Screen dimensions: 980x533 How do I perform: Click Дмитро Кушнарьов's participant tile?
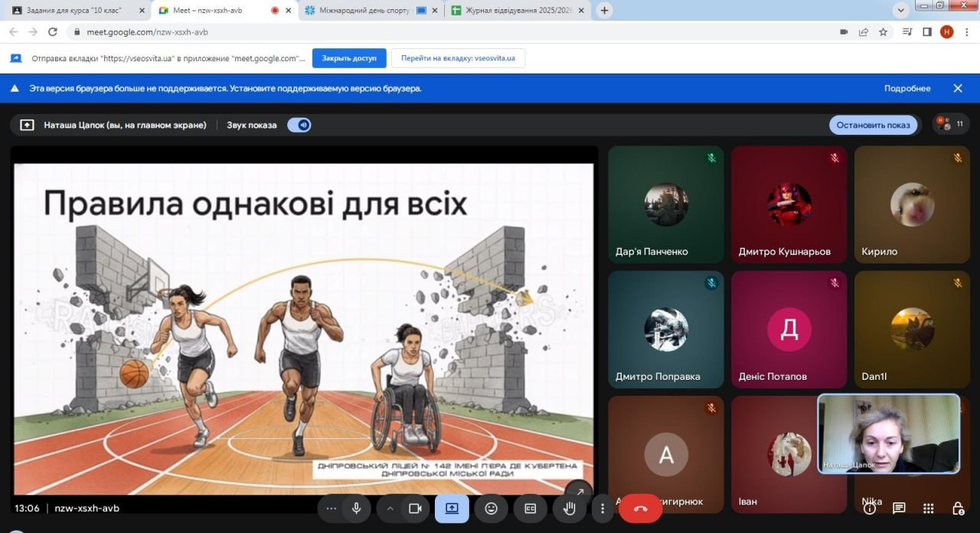[789, 204]
